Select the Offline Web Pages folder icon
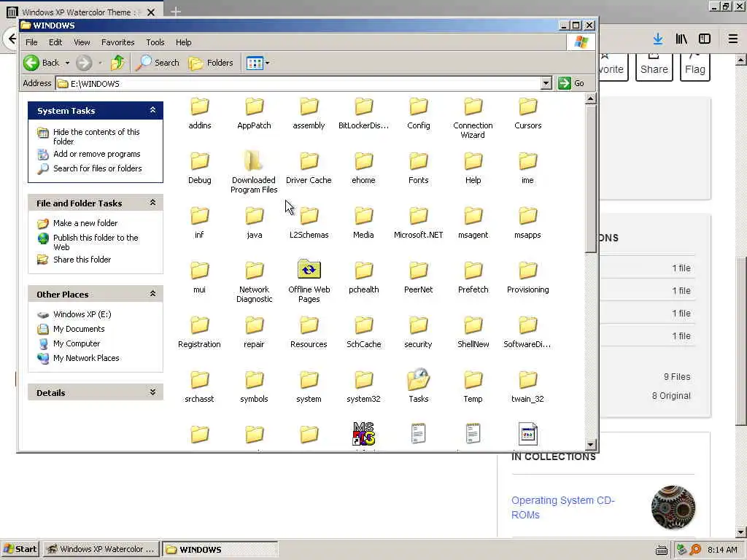The width and height of the screenshot is (747, 560). [x=309, y=270]
